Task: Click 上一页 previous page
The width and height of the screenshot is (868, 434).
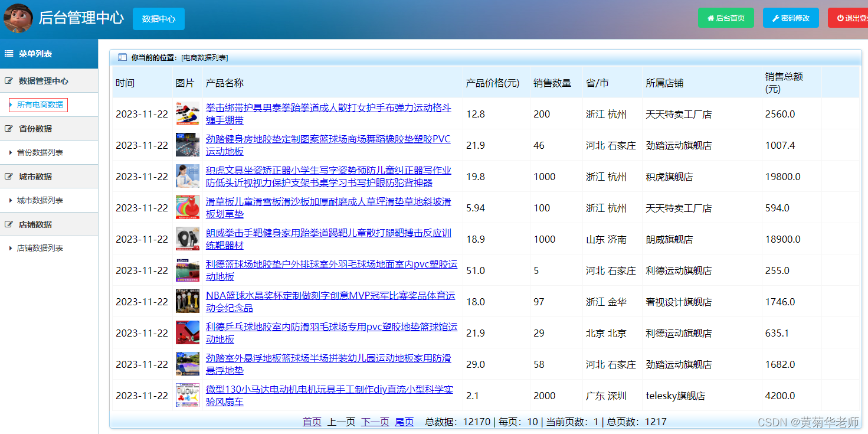Action: coord(342,422)
